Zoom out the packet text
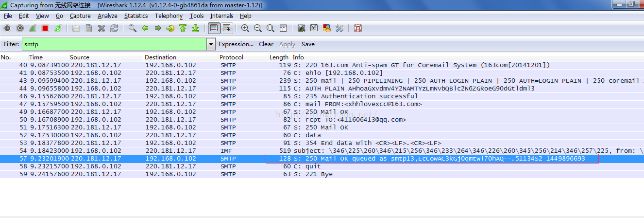The image size is (644, 218). [258, 28]
